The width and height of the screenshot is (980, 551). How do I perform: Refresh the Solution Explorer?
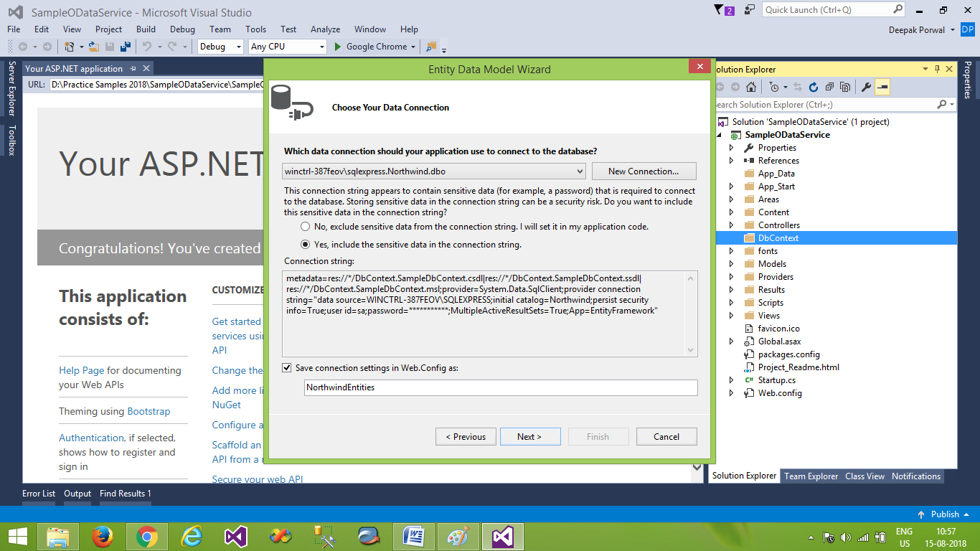(x=813, y=86)
